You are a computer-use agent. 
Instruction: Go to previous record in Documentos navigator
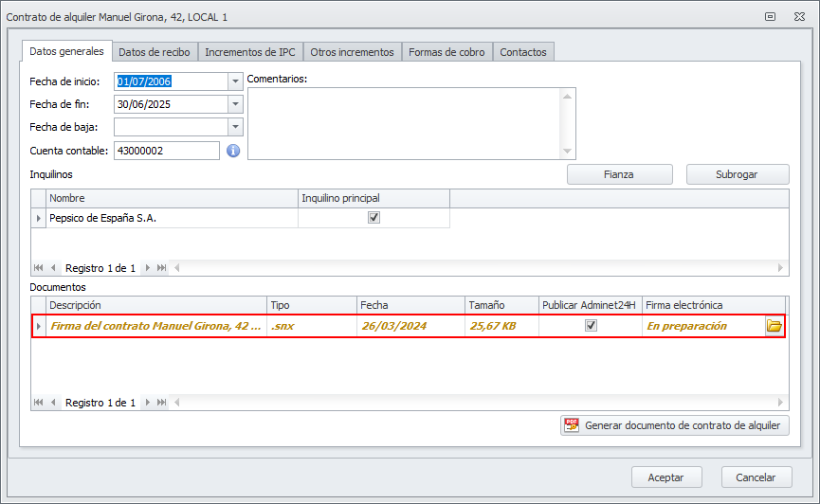pyautogui.click(x=53, y=402)
